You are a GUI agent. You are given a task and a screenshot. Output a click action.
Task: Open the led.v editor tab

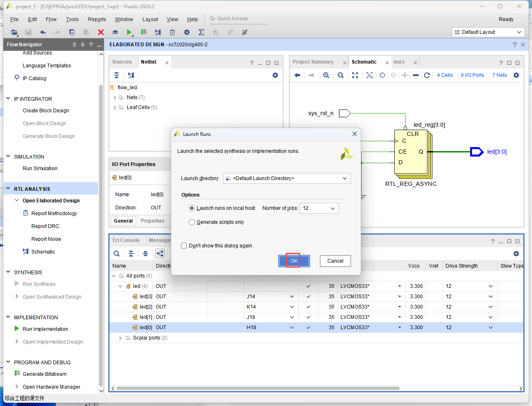[x=399, y=62]
